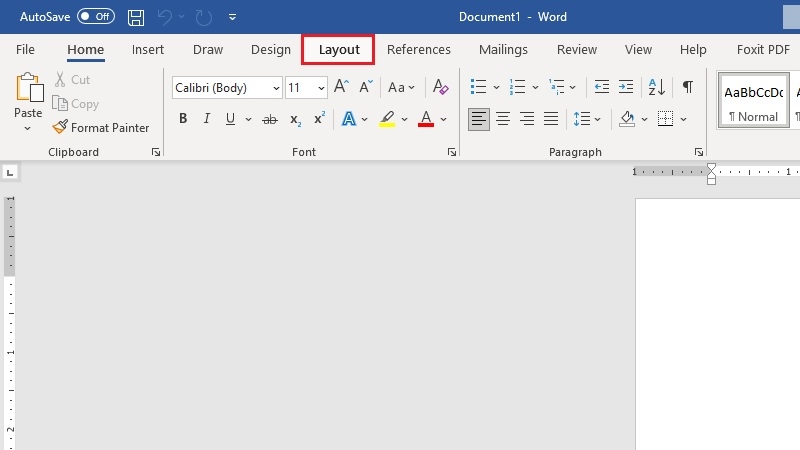Click the indent marker on horizontal ruler
Screen dimensions: 800x450
pyautogui.click(x=711, y=173)
